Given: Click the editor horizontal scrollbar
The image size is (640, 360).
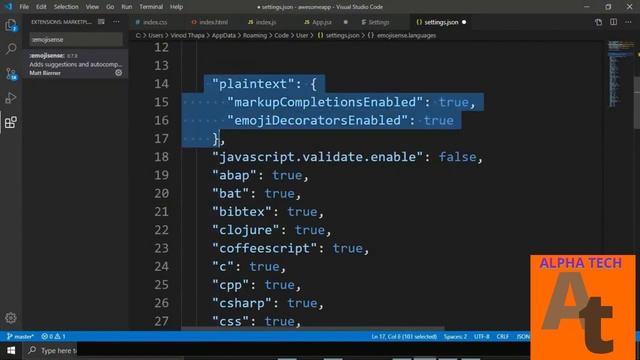Looking at the screenshot, I should [x=312, y=328].
